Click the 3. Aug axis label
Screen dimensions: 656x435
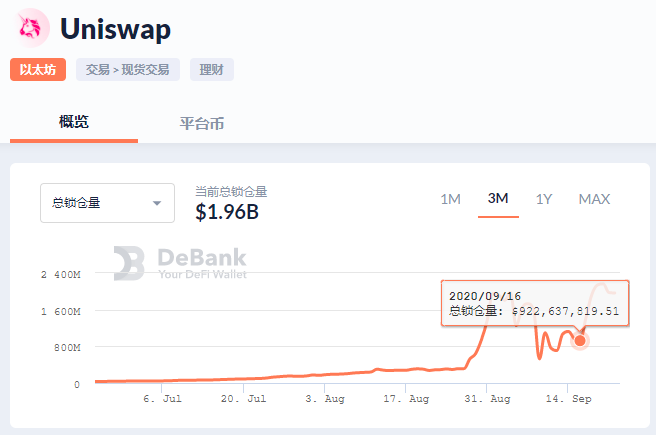click(x=325, y=399)
